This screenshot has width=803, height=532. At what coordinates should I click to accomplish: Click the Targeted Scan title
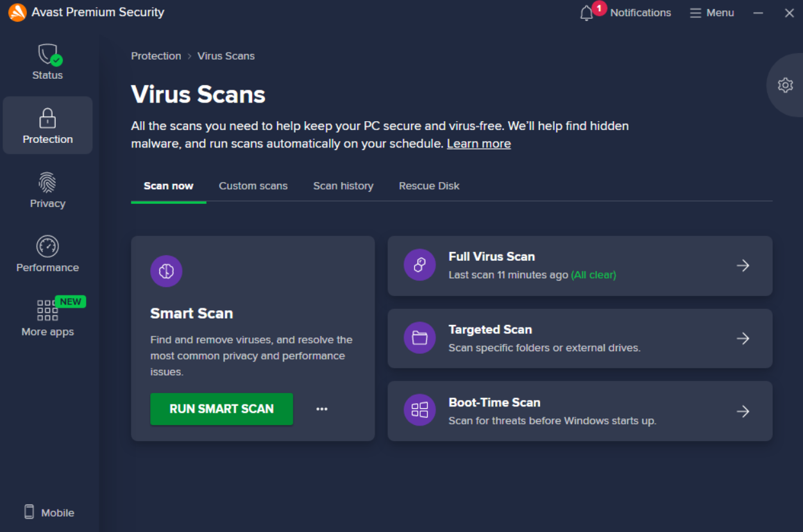490,329
